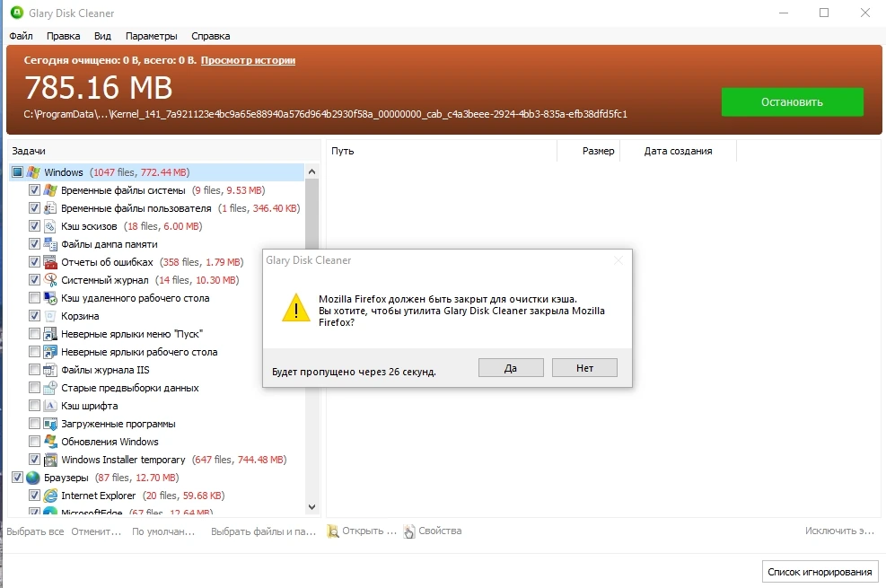Click the Временные файлы системы icon
Image resolution: width=886 pixels, height=588 pixels.
(x=50, y=190)
